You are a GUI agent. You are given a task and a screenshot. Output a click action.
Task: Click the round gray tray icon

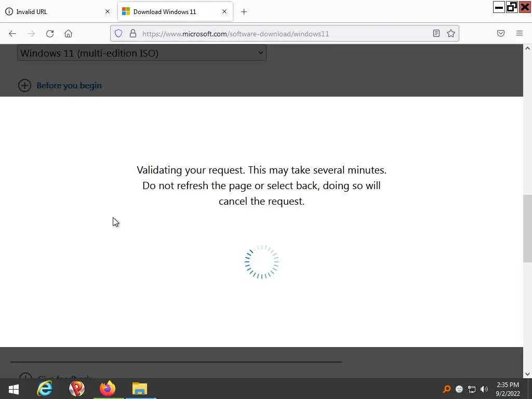(x=459, y=389)
